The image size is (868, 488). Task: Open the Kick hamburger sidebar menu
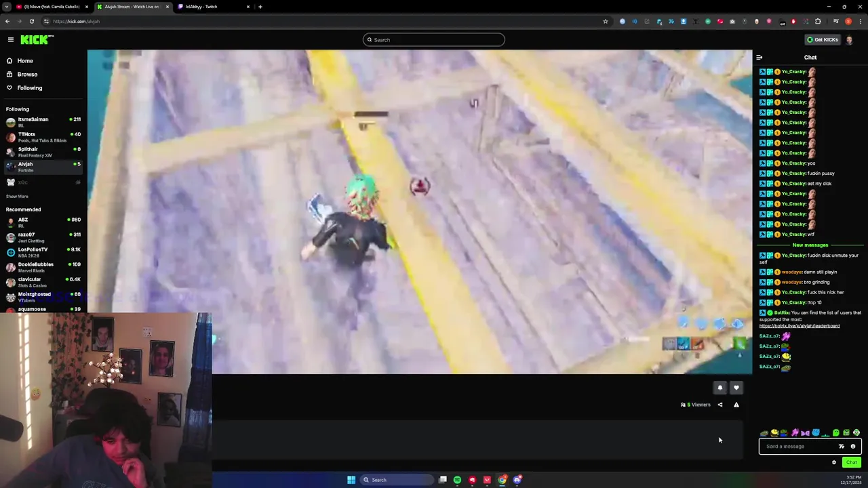pyautogui.click(x=10, y=39)
